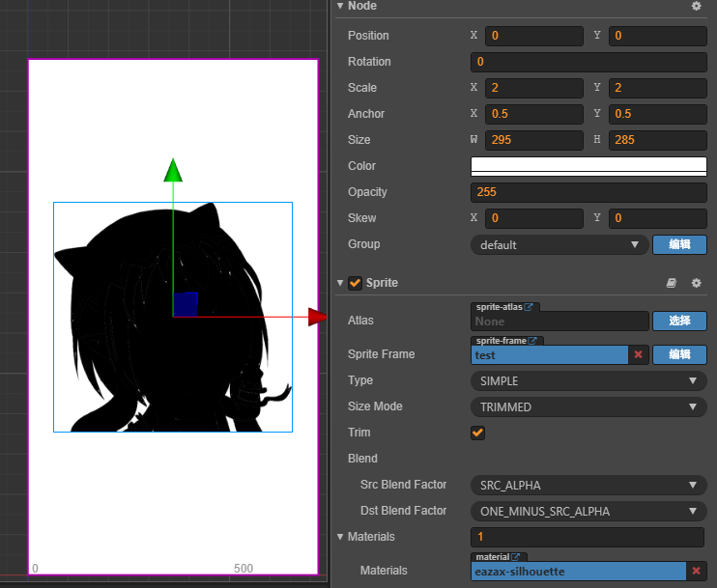Click the eazax-silhouette material field

pyautogui.click(x=579, y=571)
